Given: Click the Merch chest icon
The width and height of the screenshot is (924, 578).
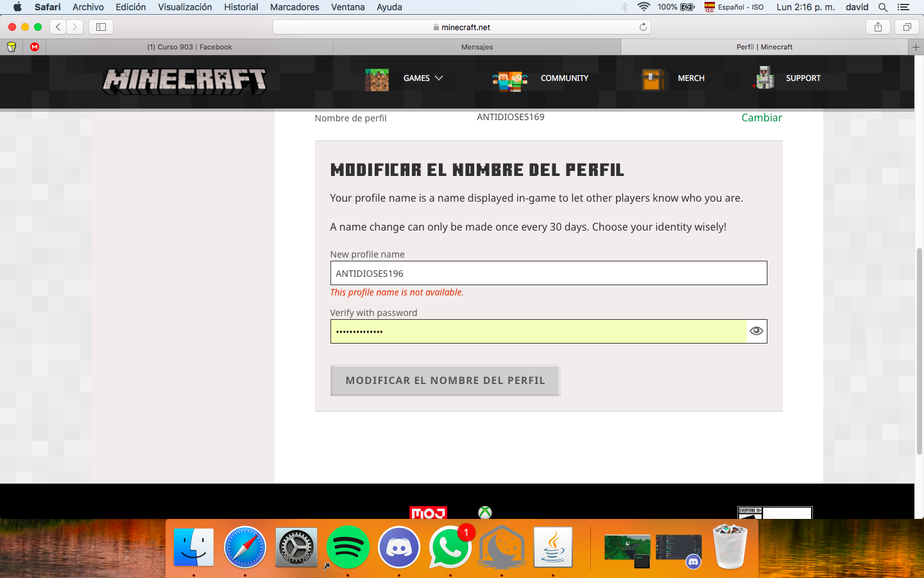Looking at the screenshot, I should tap(653, 80).
